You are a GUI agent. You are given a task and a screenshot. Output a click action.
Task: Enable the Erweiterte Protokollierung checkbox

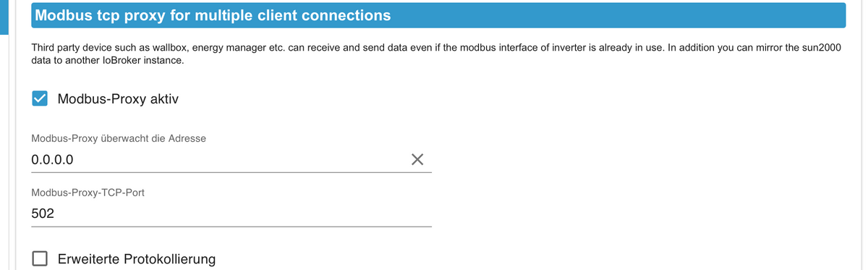tap(41, 258)
